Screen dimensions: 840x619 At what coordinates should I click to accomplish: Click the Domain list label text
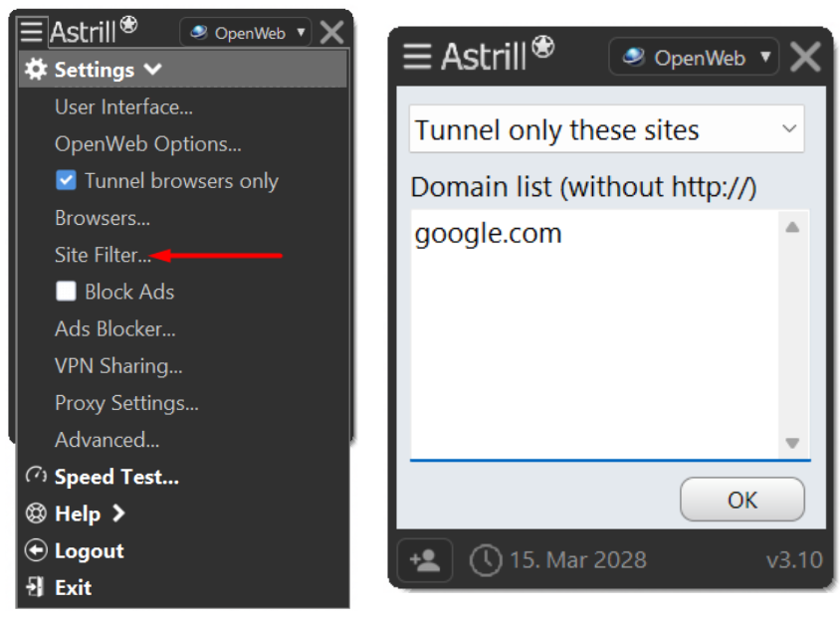pos(583,187)
